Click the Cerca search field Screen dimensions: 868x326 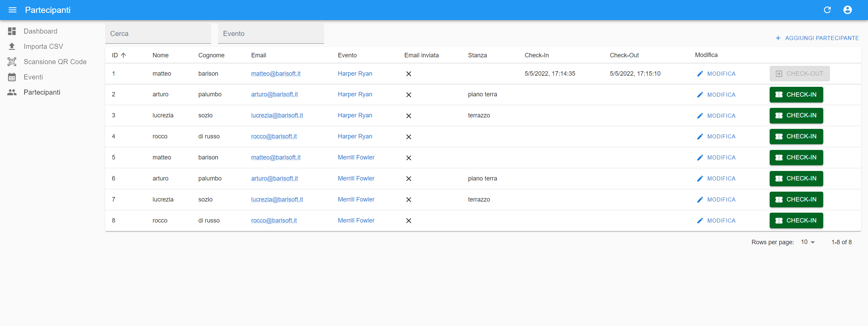(158, 34)
